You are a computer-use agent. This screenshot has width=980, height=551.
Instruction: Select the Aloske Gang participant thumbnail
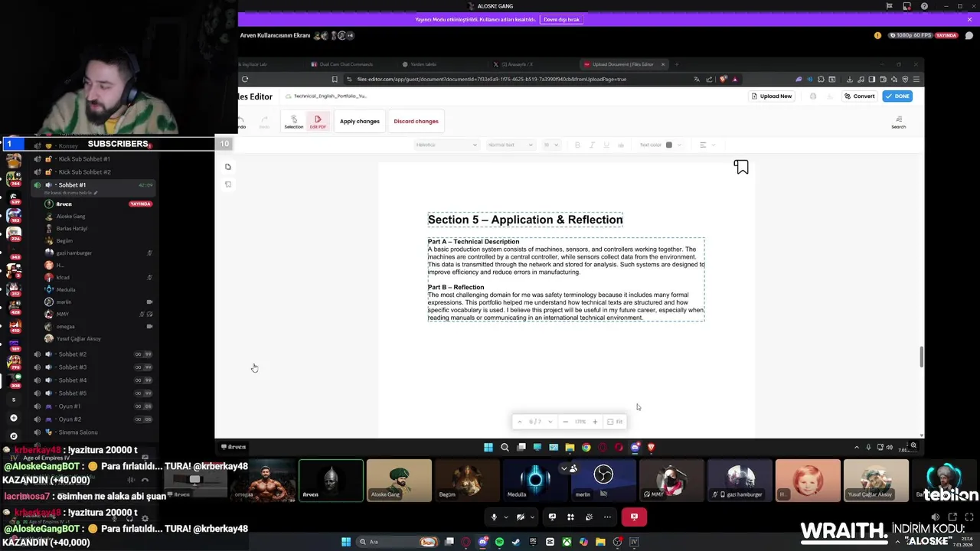[x=399, y=481]
